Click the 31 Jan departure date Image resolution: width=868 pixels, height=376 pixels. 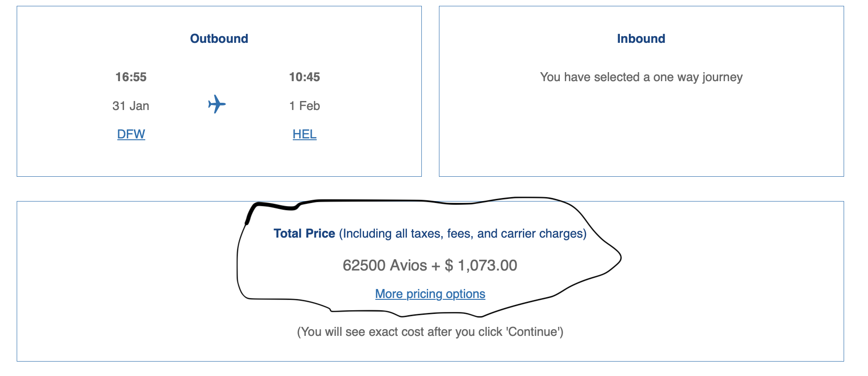coord(131,106)
